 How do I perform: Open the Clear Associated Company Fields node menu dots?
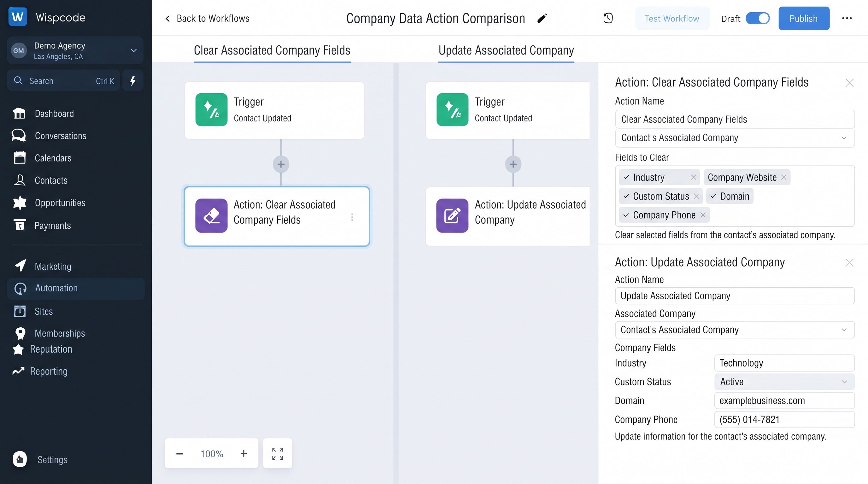click(x=352, y=217)
